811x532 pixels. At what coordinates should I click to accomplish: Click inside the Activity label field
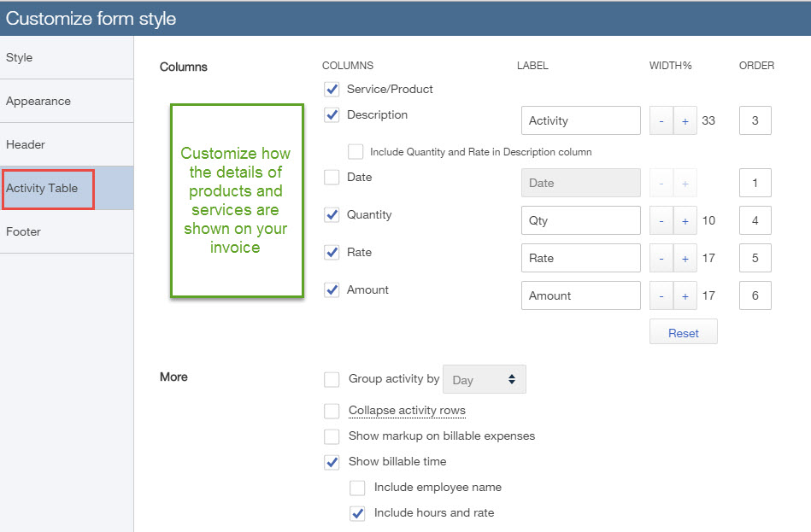coord(580,120)
